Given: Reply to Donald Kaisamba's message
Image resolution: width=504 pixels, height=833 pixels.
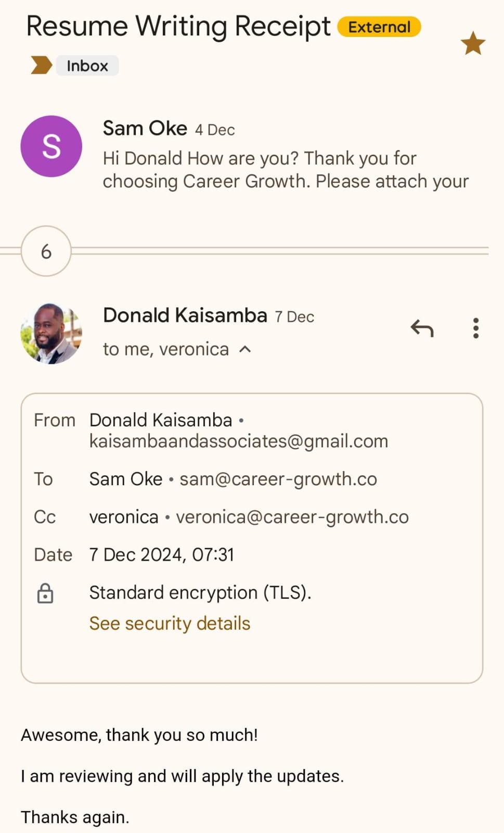Looking at the screenshot, I should pyautogui.click(x=422, y=329).
